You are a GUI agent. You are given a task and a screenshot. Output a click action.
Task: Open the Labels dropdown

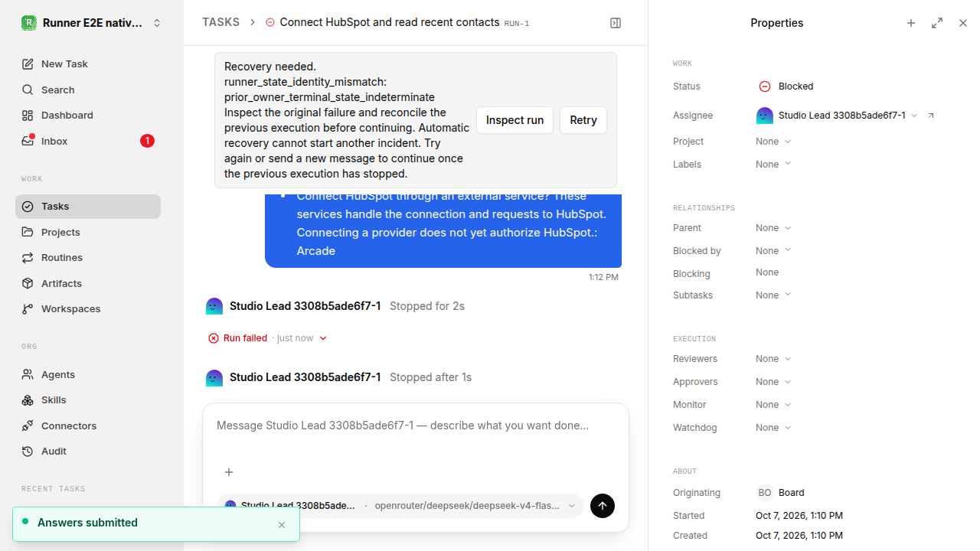pos(773,165)
